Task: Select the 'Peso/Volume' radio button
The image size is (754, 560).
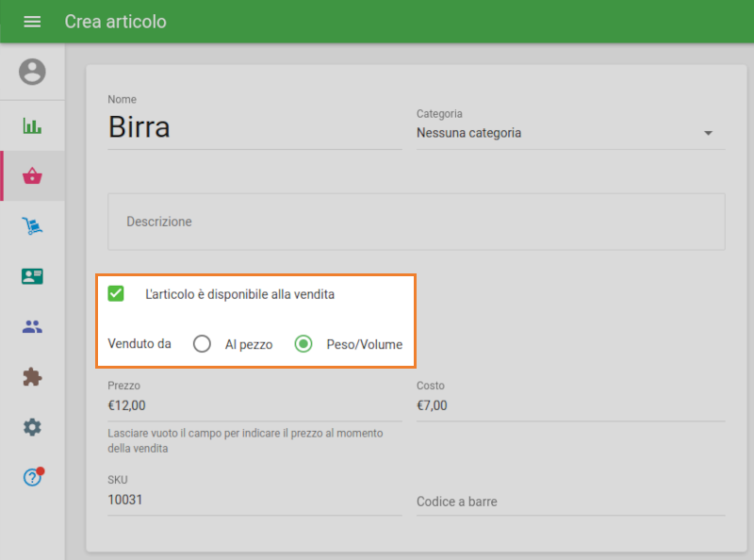Action: pos(303,343)
